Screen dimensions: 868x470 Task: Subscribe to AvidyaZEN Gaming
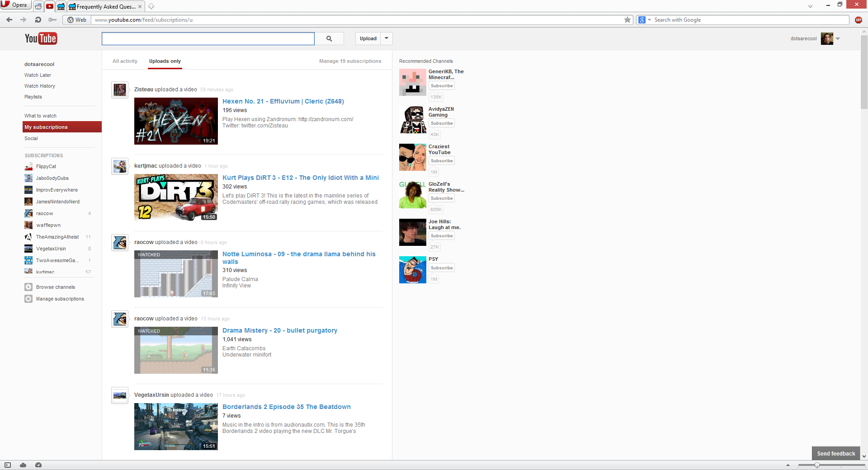coord(442,123)
